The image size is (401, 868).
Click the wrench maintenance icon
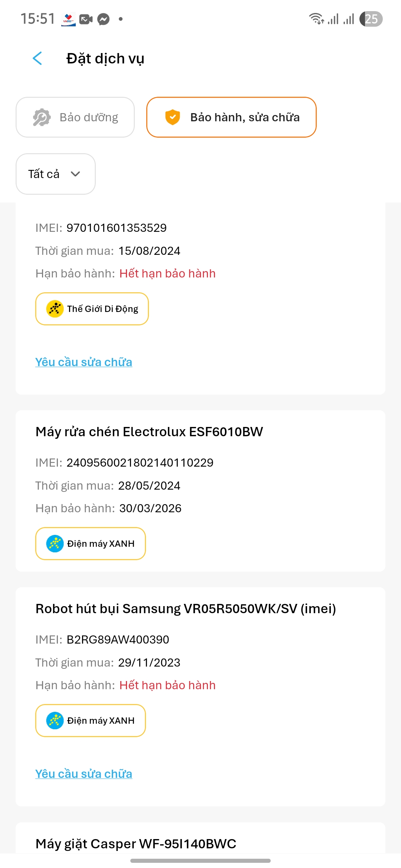[42, 118]
